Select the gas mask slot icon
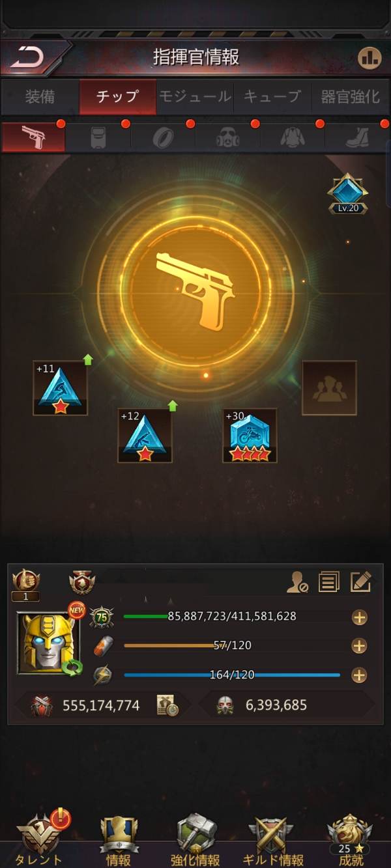391x868 pixels. pyautogui.click(x=228, y=137)
